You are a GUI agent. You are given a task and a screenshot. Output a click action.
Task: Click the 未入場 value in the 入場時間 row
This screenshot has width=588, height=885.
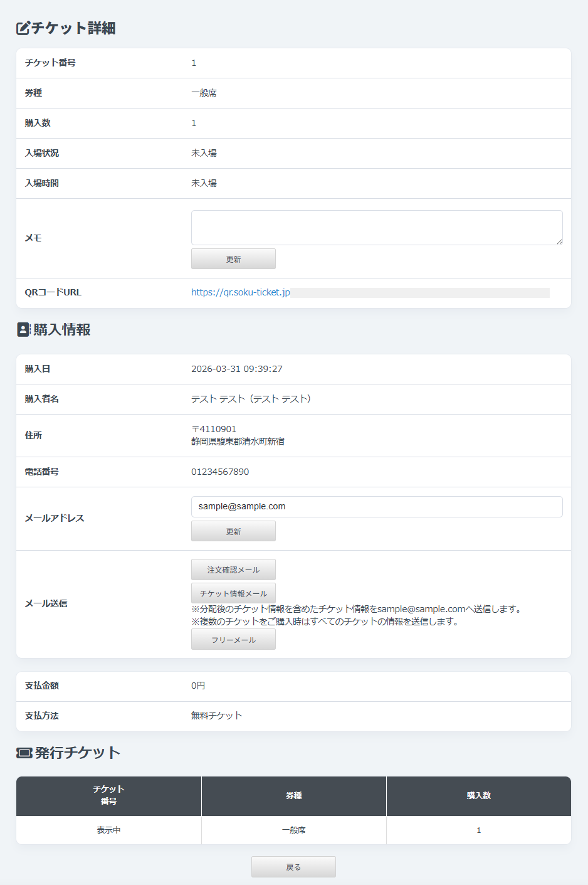(x=204, y=183)
